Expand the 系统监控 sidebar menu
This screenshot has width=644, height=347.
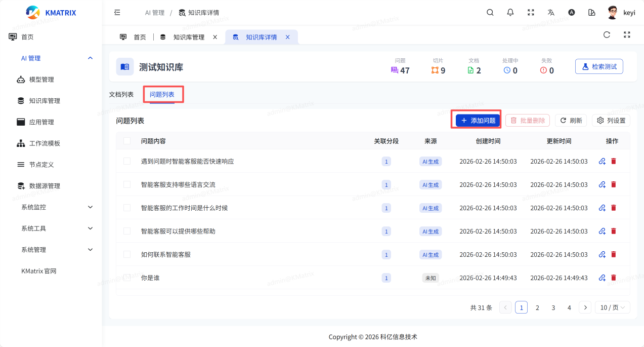[56, 207]
